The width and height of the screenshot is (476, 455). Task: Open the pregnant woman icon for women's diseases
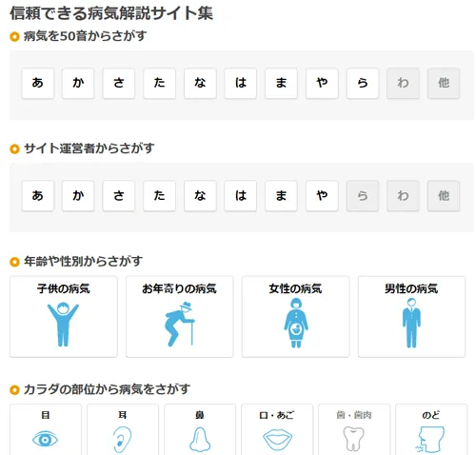(x=296, y=324)
